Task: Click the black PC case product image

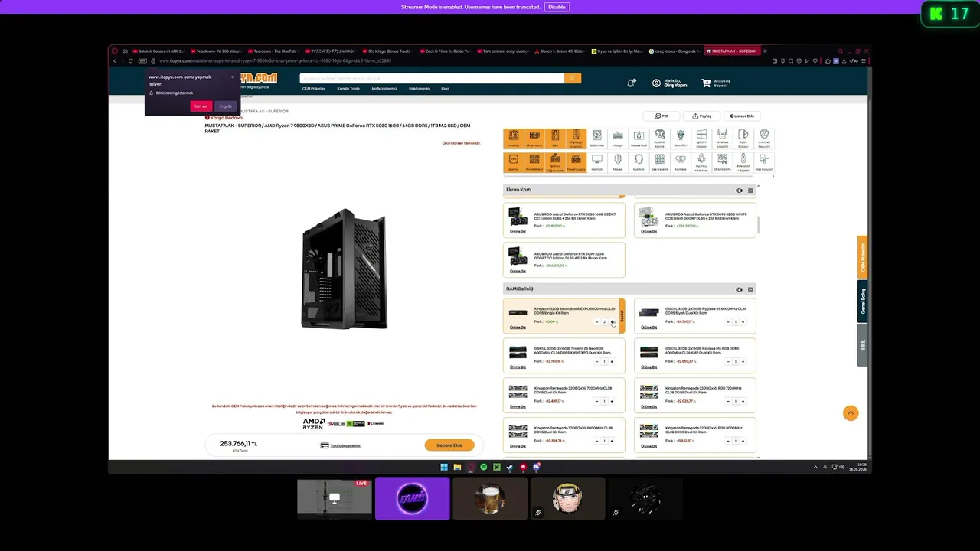Action: tap(344, 269)
